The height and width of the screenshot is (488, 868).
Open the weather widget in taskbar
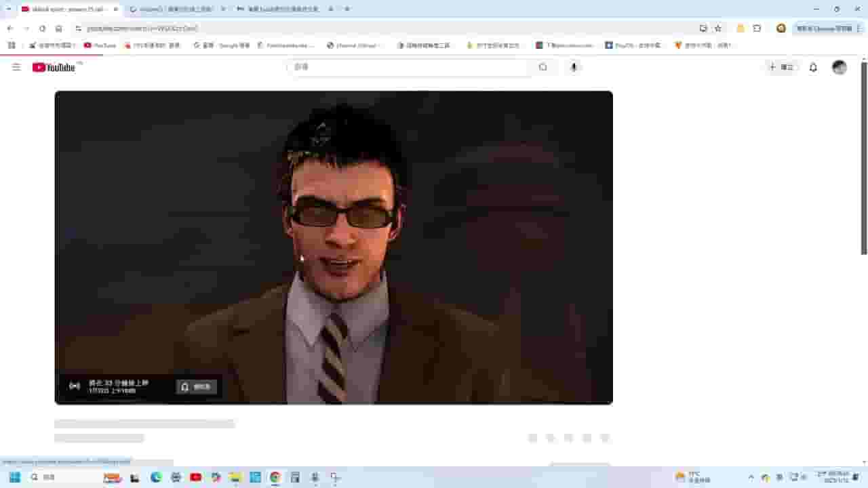[x=693, y=477]
